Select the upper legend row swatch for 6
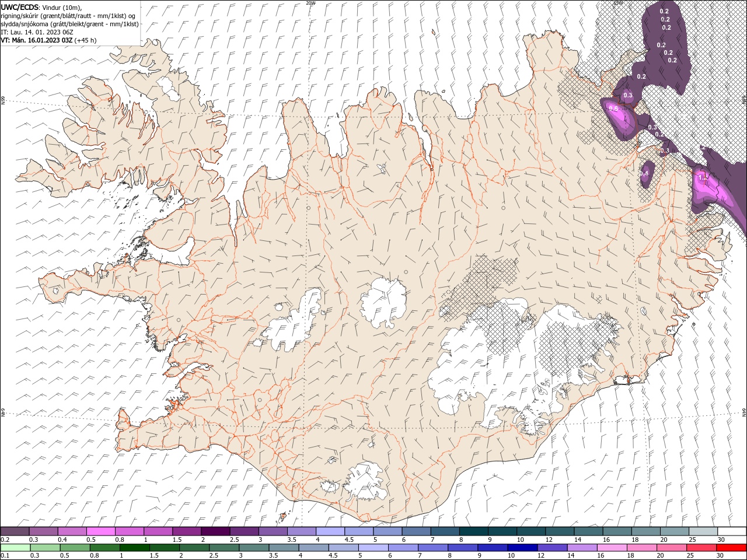Image resolution: width=747 pixels, height=560 pixels. coord(416,531)
